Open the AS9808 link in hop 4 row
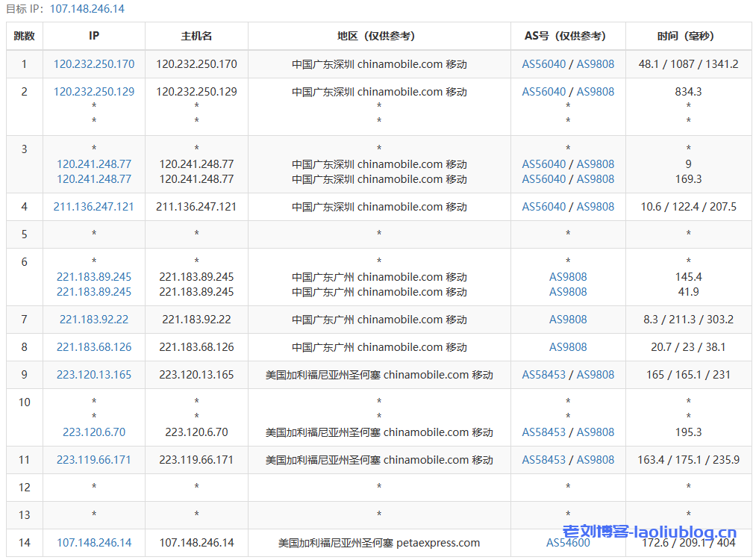 (596, 207)
